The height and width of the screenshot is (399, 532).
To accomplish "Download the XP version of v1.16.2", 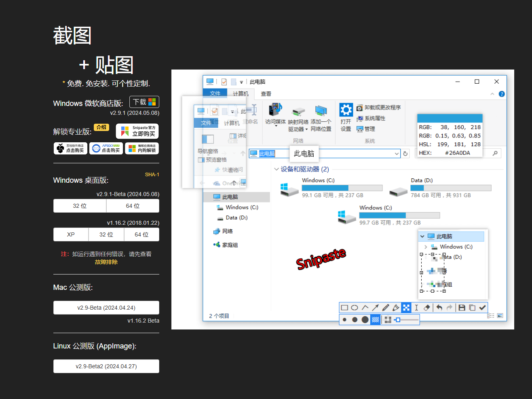I will pos(71,234).
